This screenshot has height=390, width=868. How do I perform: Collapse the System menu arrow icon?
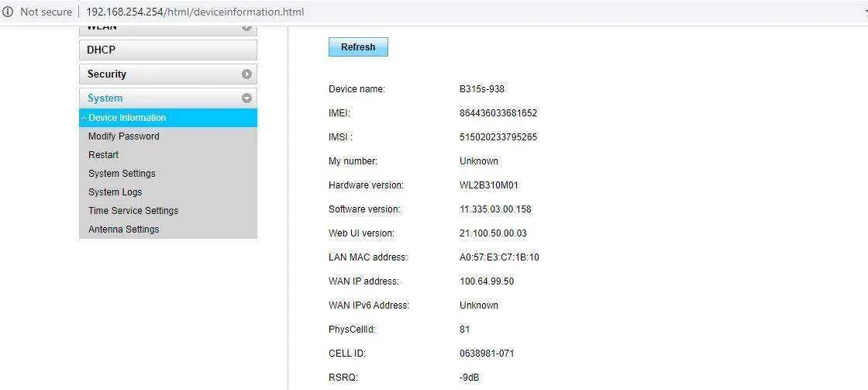pos(247,98)
